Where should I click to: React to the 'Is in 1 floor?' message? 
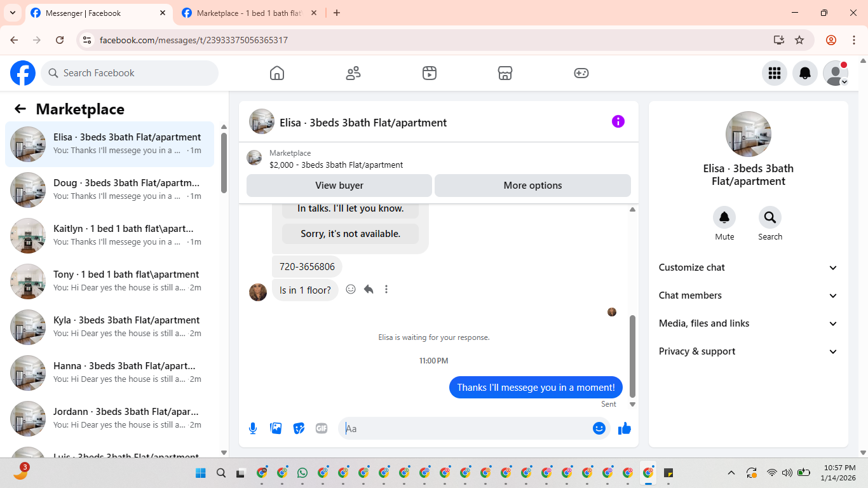351,289
